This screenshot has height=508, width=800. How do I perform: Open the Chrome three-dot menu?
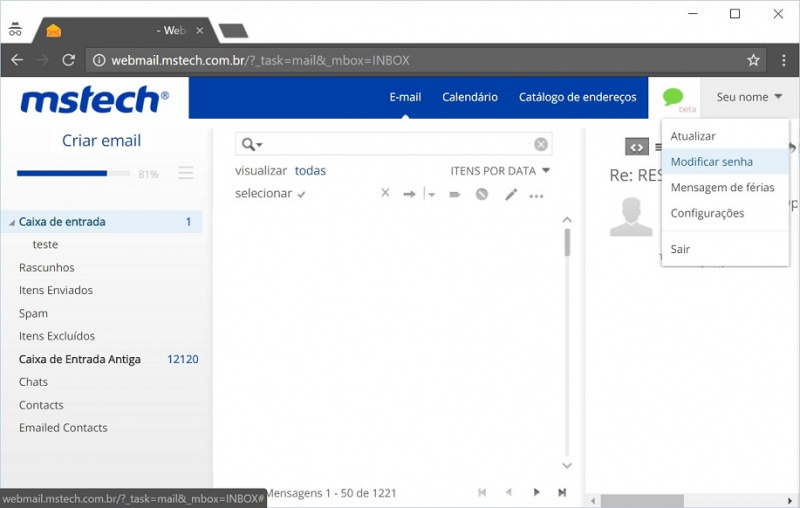pos(784,60)
